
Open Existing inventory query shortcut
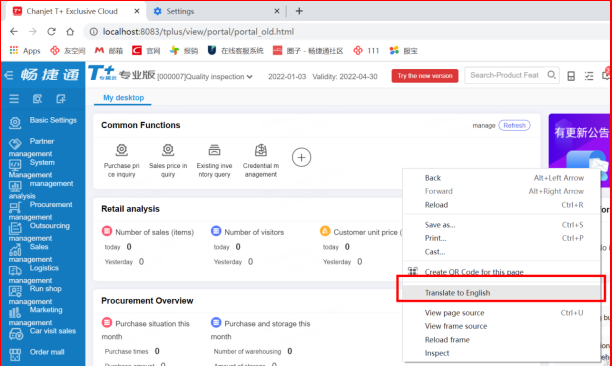(x=214, y=161)
